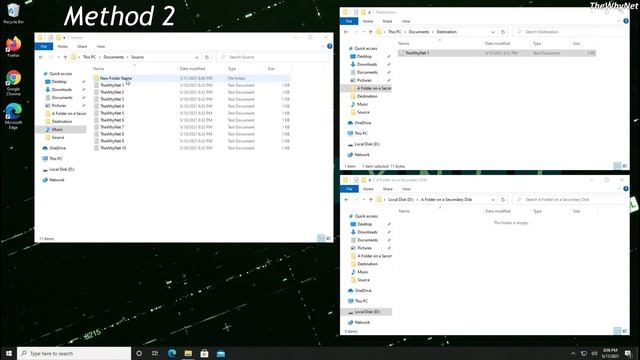Switch Source window to details view icon

(x=321, y=238)
